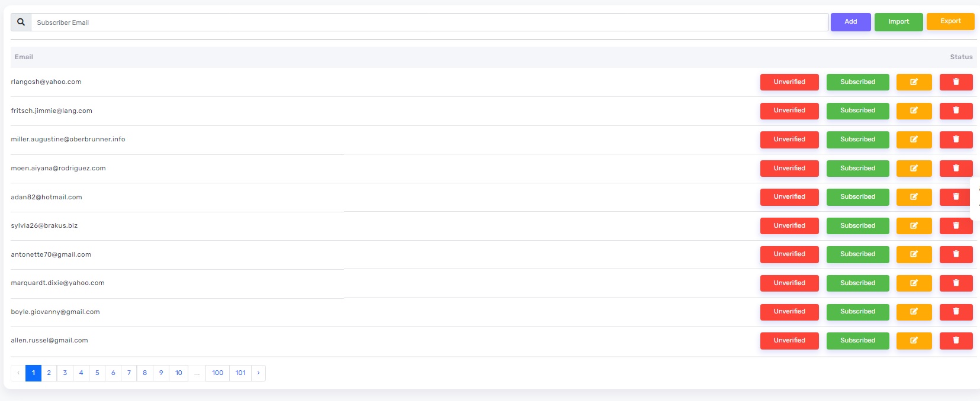
Task: Remove moen.aiyana@rodriguez.com using trash icon
Action: pos(956,169)
